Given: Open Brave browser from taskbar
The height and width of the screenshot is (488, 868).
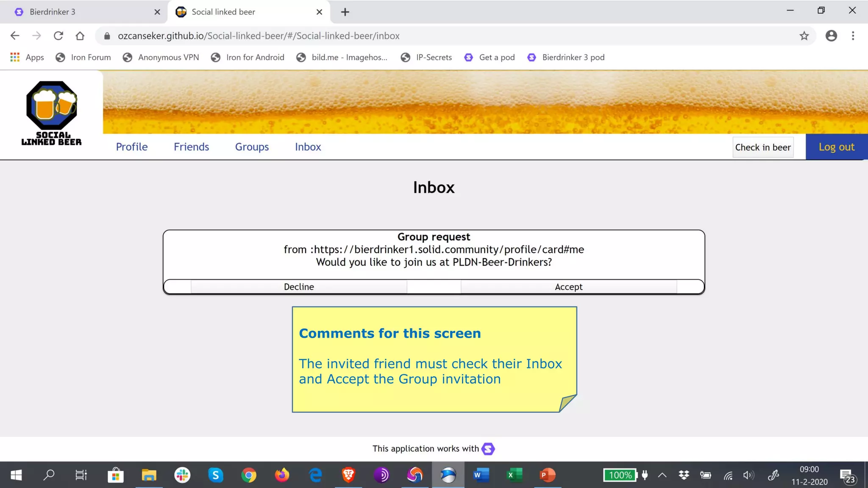Looking at the screenshot, I should [348, 475].
